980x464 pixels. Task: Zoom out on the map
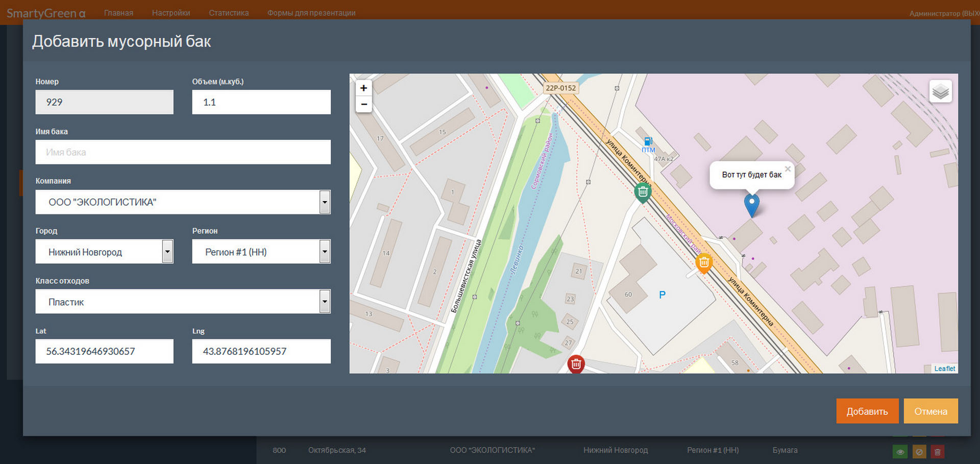[x=363, y=104]
